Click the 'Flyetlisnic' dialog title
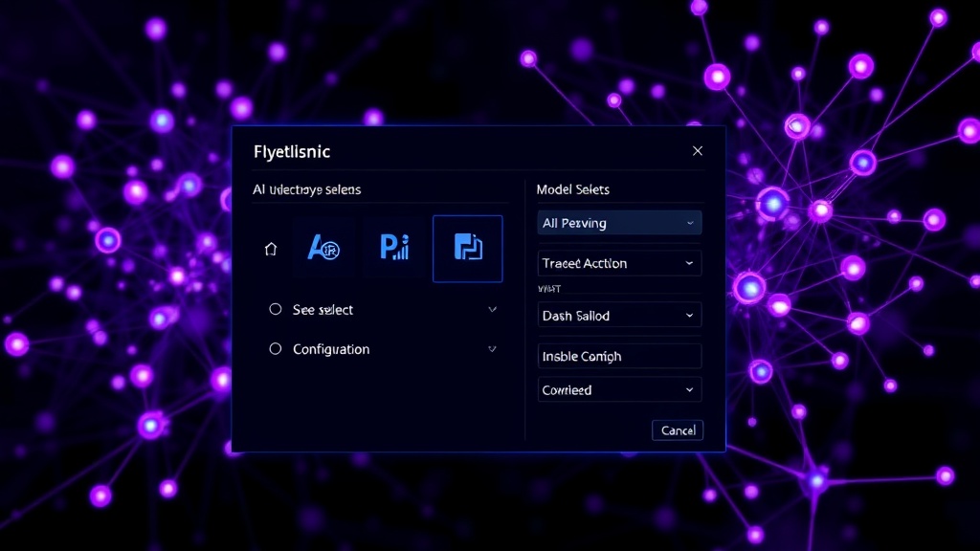Image resolution: width=980 pixels, height=551 pixels. click(292, 152)
